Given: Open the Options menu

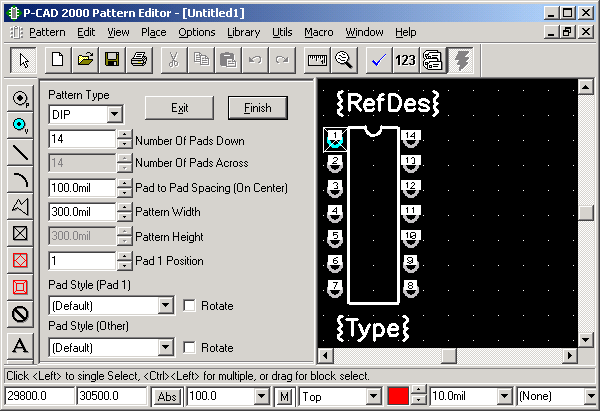Looking at the screenshot, I should 197,32.
